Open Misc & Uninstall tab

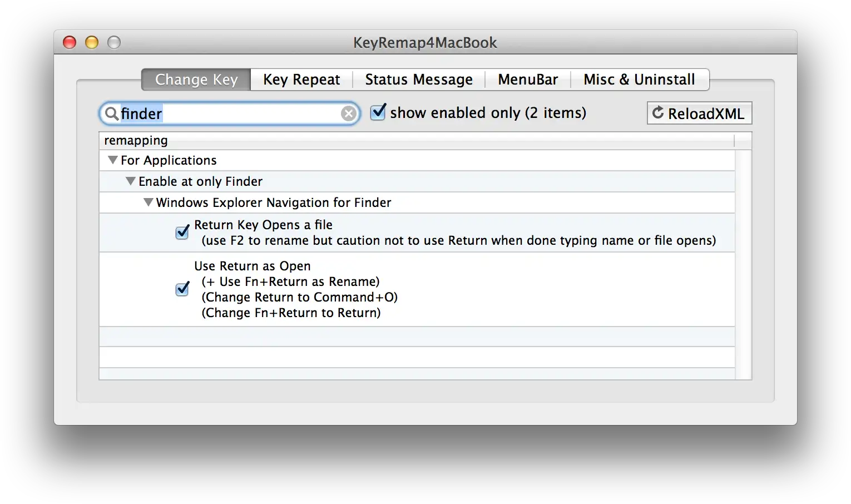640,80
